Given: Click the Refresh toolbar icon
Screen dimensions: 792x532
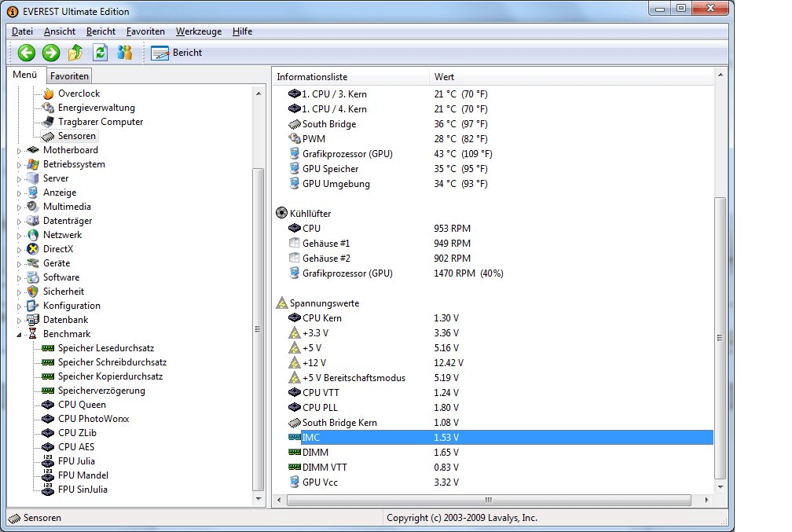Looking at the screenshot, I should coord(100,52).
